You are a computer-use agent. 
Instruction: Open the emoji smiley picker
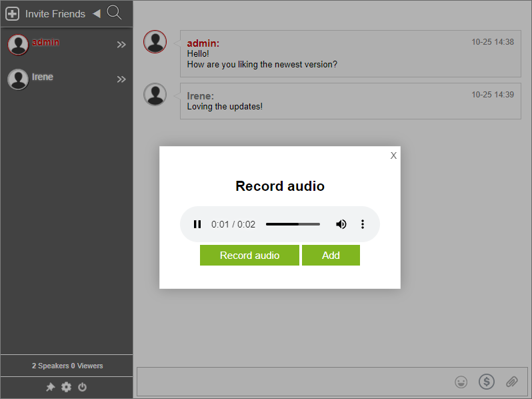(x=461, y=382)
